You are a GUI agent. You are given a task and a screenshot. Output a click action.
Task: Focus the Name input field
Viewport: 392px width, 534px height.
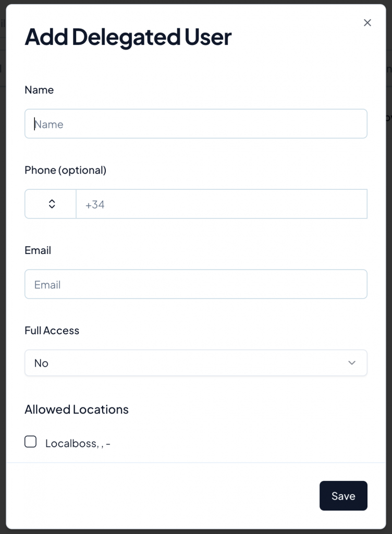click(x=195, y=124)
